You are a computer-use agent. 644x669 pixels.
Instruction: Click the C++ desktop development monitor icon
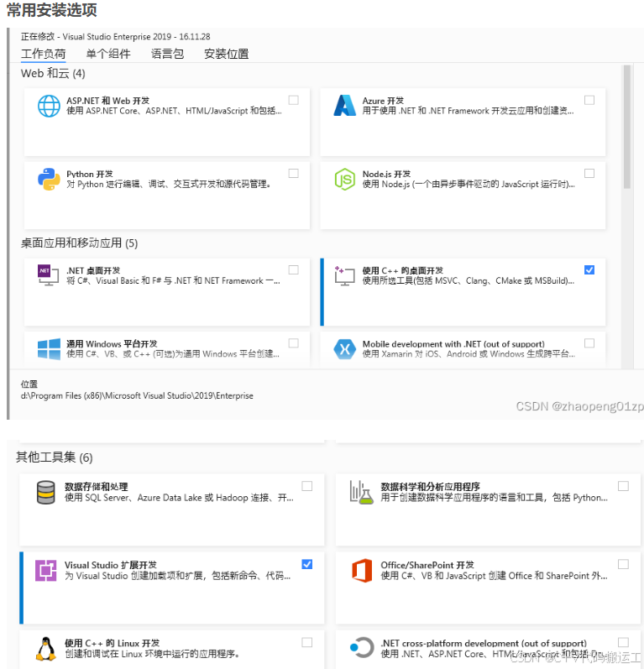(x=345, y=275)
